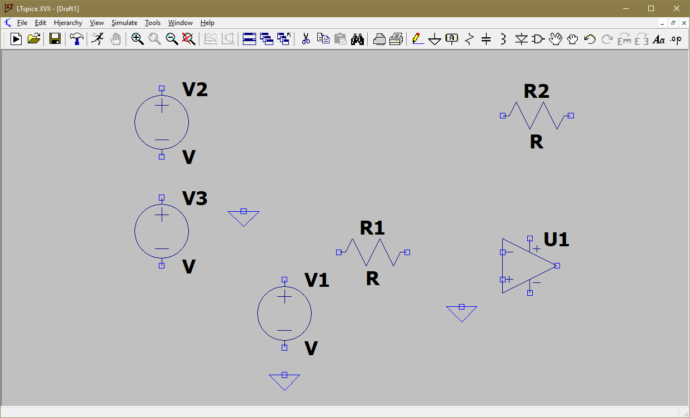
Task: Select the Place Diode tool
Action: pyautogui.click(x=521, y=39)
